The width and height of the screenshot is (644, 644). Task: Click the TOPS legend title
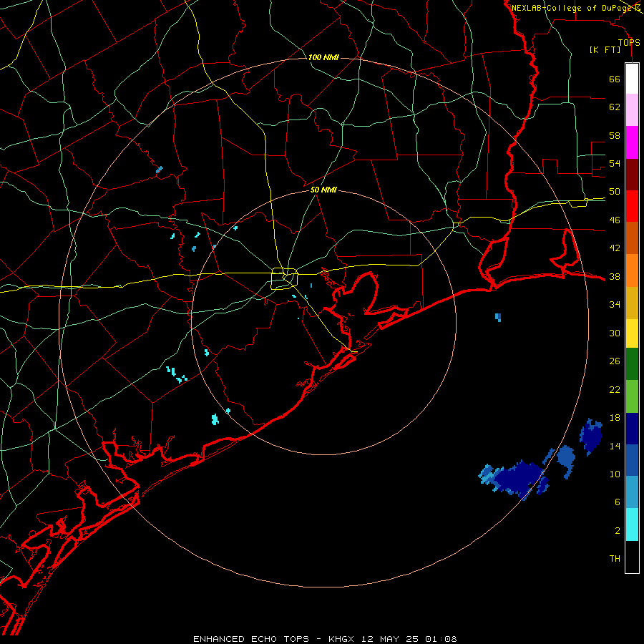pyautogui.click(x=629, y=43)
